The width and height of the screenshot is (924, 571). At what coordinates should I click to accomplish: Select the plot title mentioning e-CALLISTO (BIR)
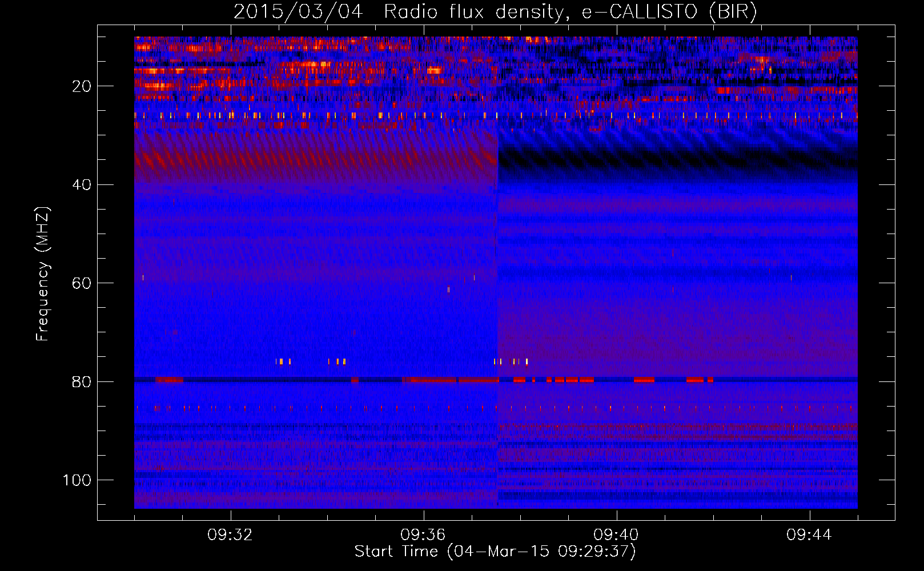pos(495,12)
